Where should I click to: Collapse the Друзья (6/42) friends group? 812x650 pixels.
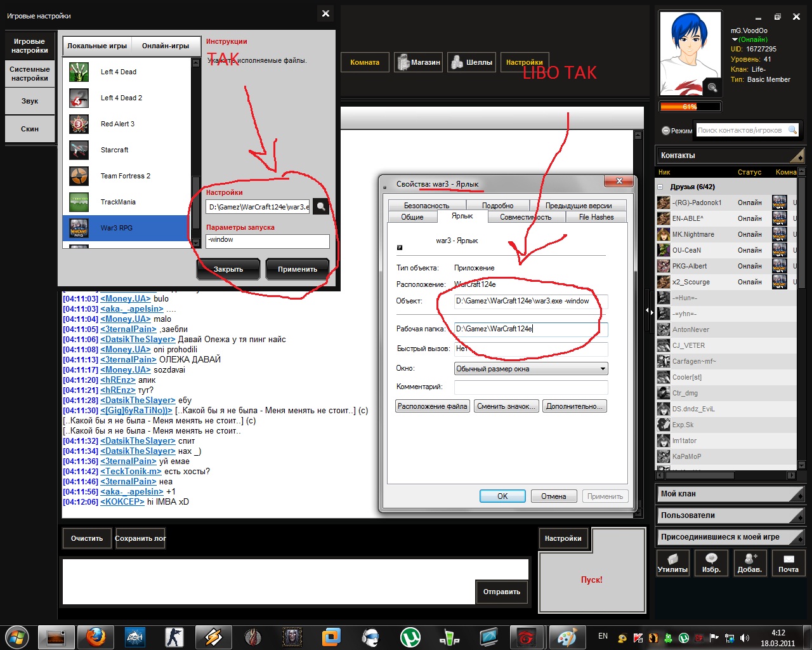(660, 187)
